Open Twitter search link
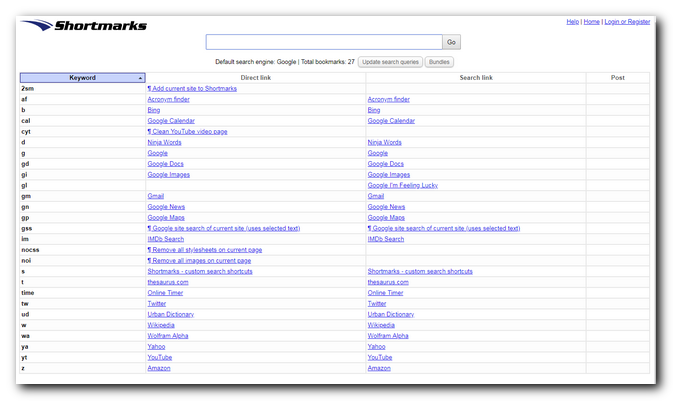The width and height of the screenshot is (673, 401). (x=377, y=304)
